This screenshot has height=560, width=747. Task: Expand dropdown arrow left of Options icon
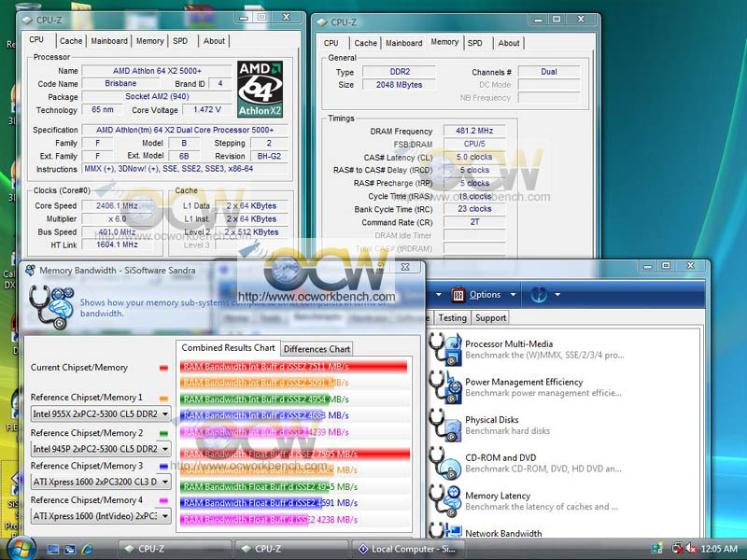coord(439,295)
